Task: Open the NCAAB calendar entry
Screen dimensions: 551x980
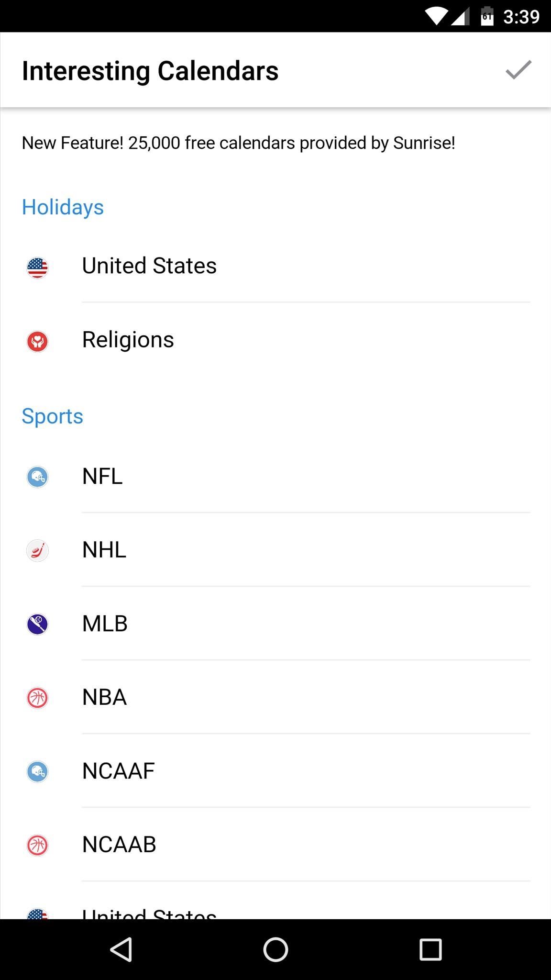Action: [x=275, y=845]
